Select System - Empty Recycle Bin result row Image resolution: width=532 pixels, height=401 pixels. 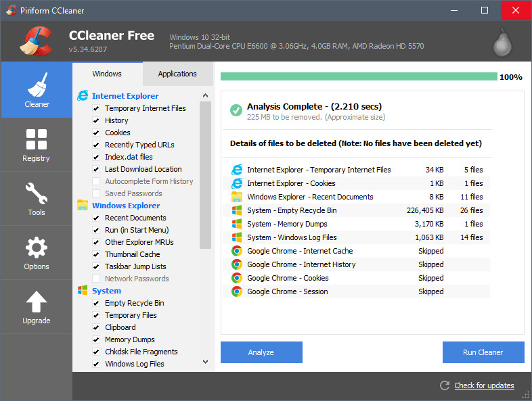(359, 210)
